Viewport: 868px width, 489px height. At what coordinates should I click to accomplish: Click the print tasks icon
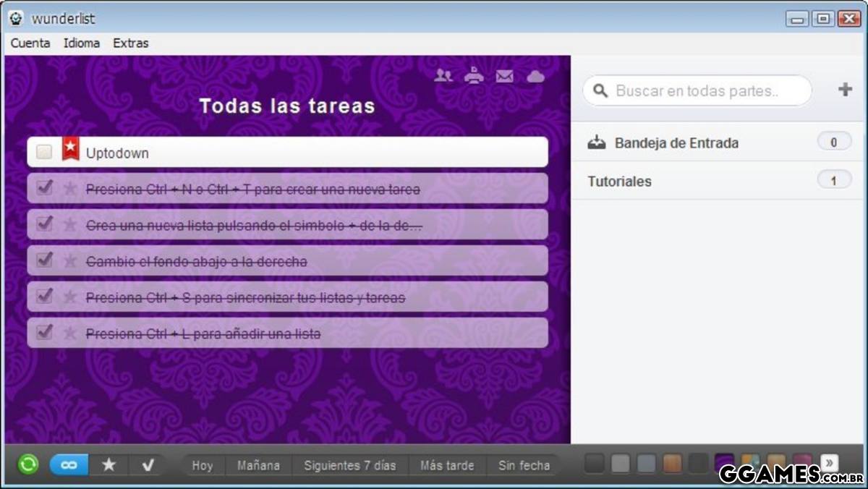click(x=474, y=75)
